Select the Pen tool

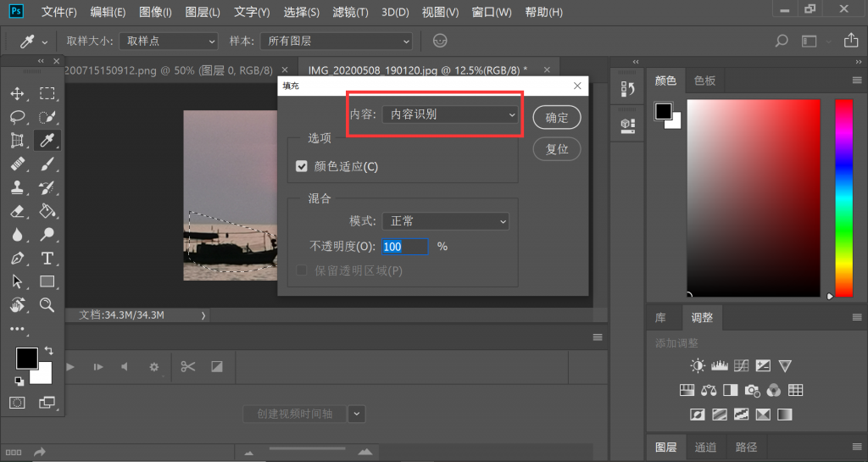click(17, 259)
